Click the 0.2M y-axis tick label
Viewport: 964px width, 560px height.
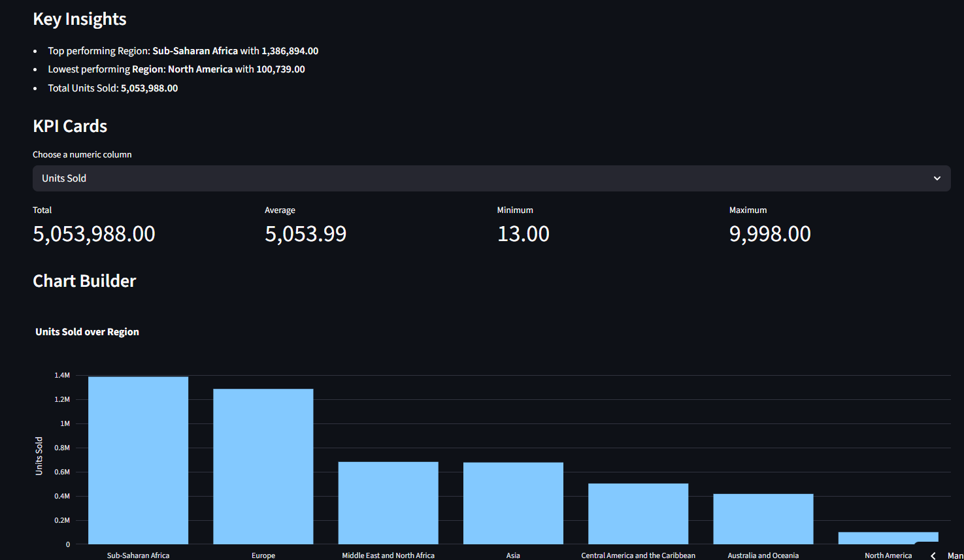coord(62,520)
